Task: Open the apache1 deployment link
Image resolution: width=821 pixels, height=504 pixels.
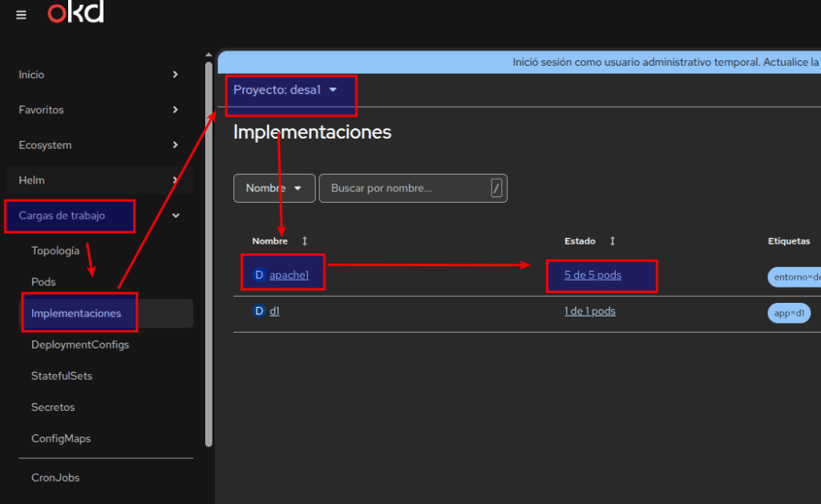Action: 289,275
